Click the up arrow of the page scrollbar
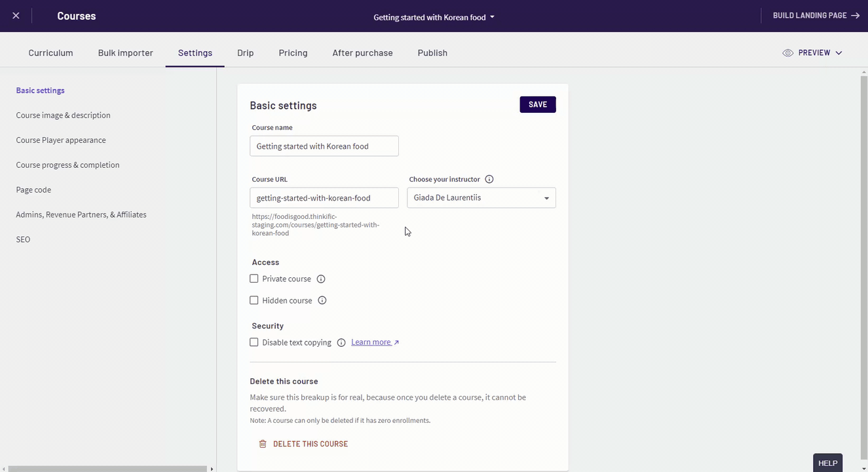Viewport: 868px width, 472px height. [x=863, y=72]
